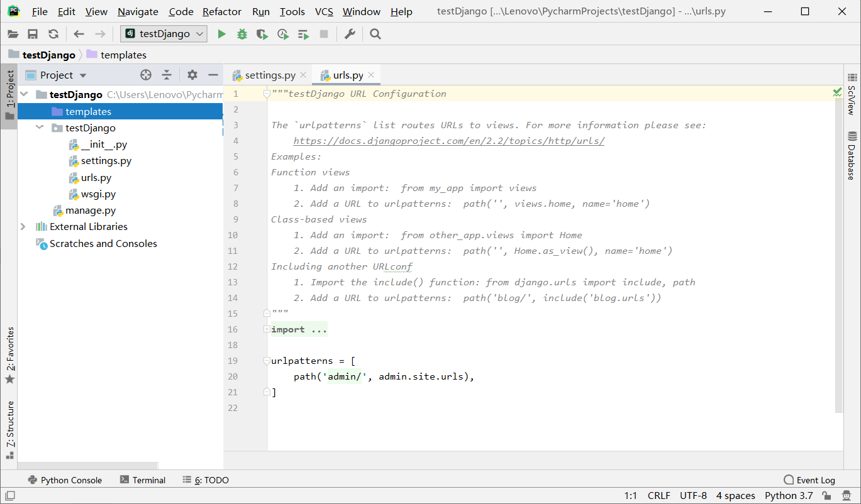The image size is (861, 504).
Task: Start debugging with the bug icon
Action: (242, 34)
